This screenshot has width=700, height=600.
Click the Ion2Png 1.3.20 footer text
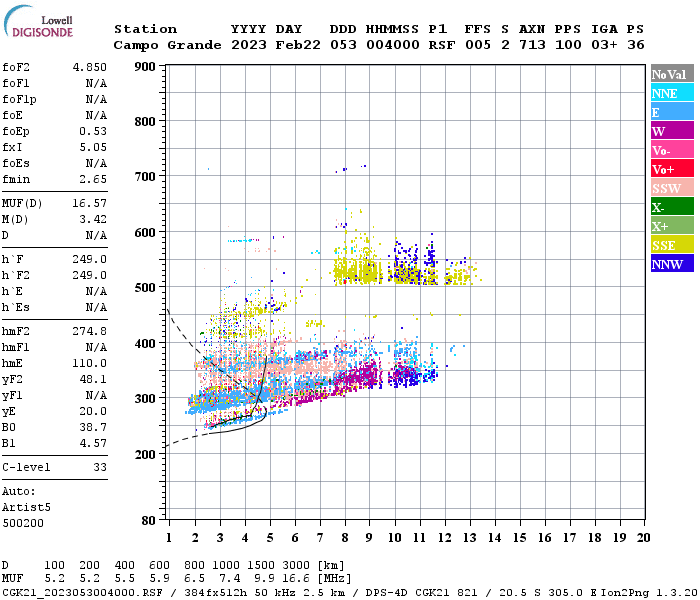(x=649, y=593)
